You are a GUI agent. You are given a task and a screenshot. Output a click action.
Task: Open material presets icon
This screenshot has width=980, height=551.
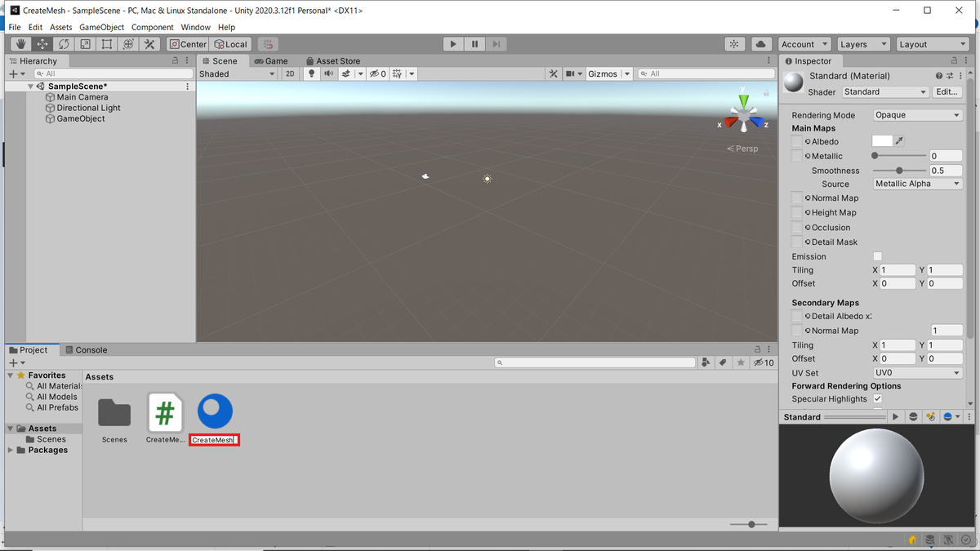[x=951, y=76]
